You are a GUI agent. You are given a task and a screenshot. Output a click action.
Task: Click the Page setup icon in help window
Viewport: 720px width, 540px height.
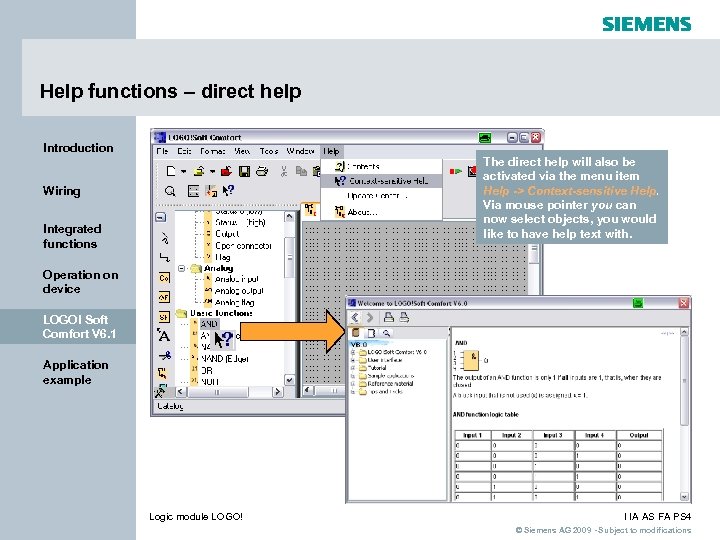pos(405,317)
